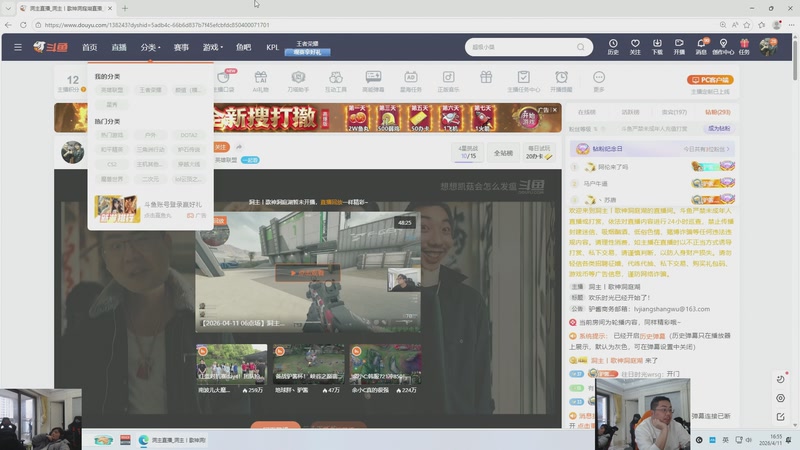Open the 历史 history icon

coord(613,46)
